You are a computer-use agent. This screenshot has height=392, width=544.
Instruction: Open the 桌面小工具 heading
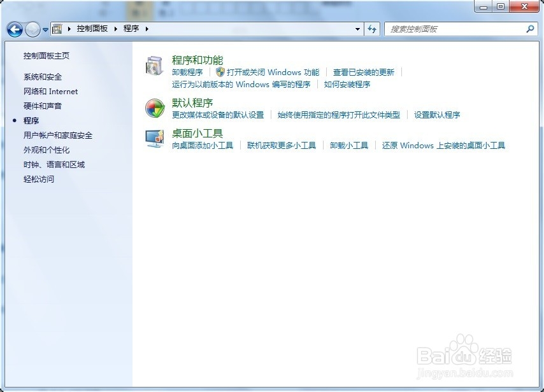(x=197, y=134)
